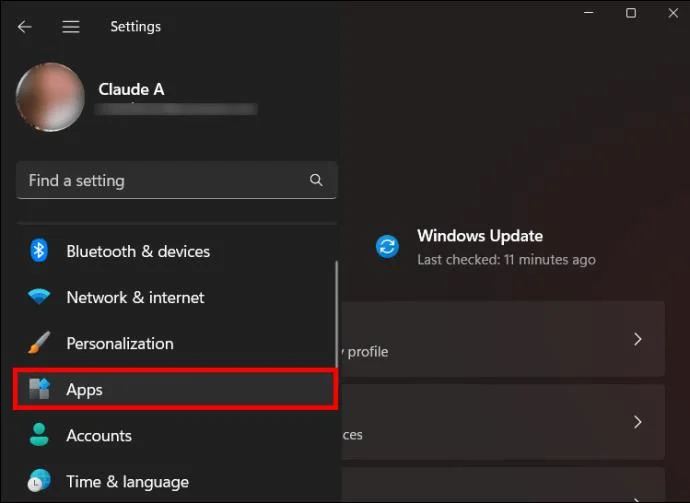
Task: Click the user profile picture
Action: click(x=50, y=97)
